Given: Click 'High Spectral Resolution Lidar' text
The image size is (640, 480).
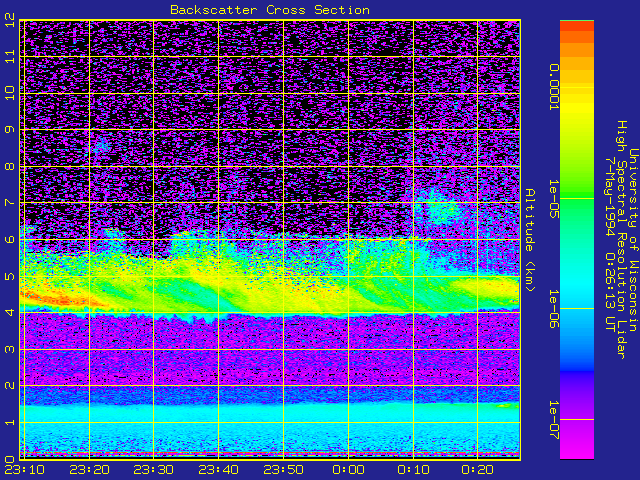Looking at the screenshot, I should 621,240.
